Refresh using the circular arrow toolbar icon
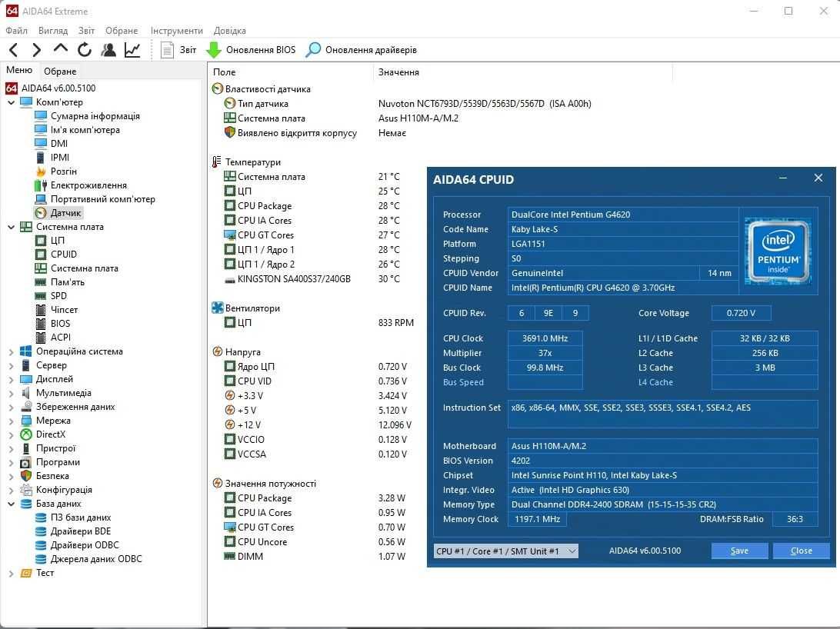 [84, 50]
